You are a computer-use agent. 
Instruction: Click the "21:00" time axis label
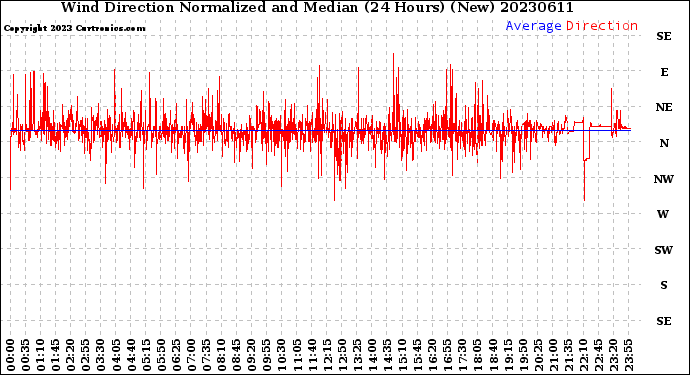point(553,355)
